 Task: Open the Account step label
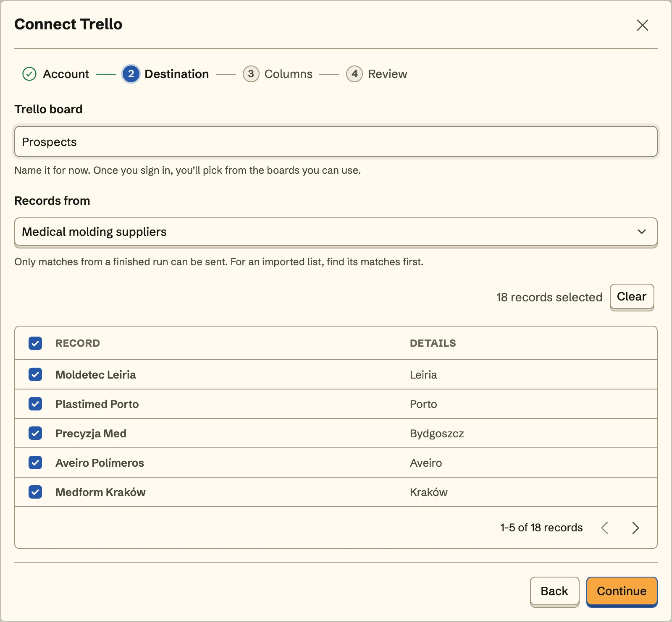click(x=66, y=74)
